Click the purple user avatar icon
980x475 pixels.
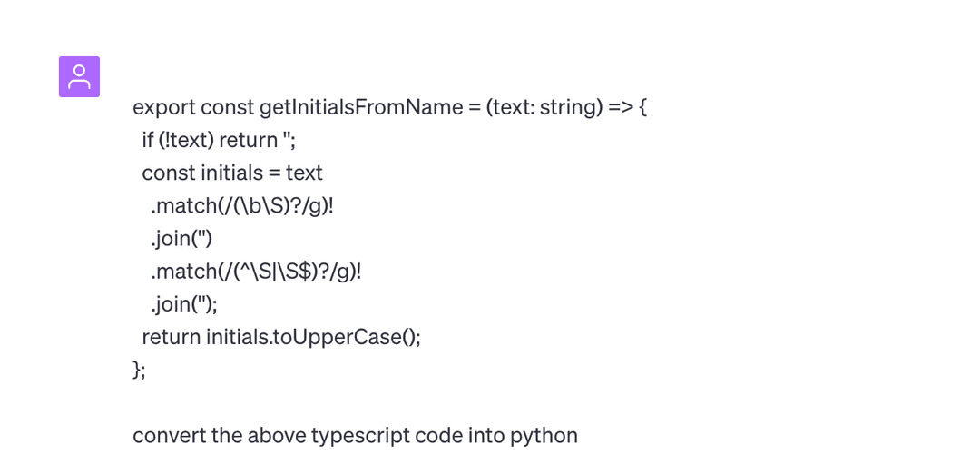(79, 76)
